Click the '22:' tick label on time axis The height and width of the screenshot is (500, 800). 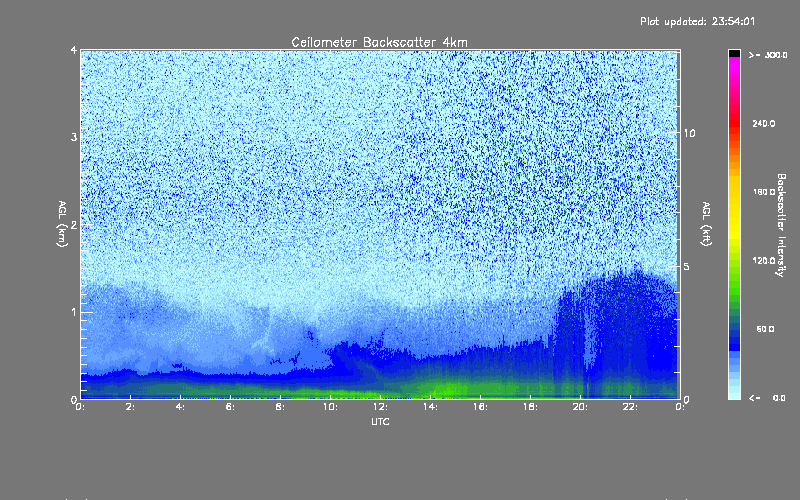pyautogui.click(x=630, y=407)
